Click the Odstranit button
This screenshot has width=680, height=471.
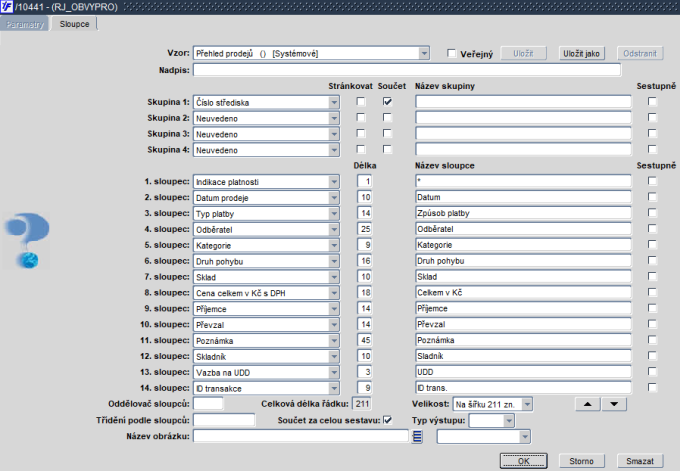tap(640, 53)
